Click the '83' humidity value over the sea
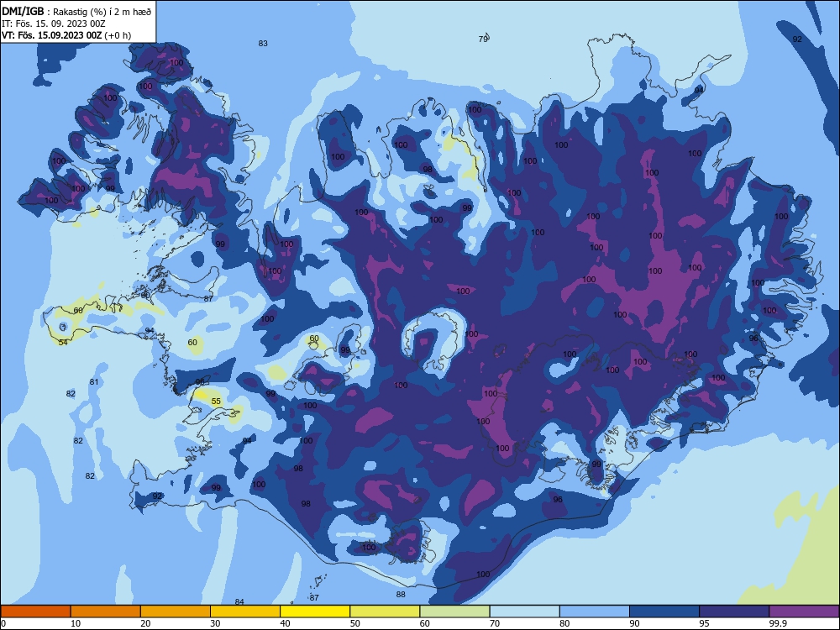The height and width of the screenshot is (630, 840). click(x=262, y=44)
